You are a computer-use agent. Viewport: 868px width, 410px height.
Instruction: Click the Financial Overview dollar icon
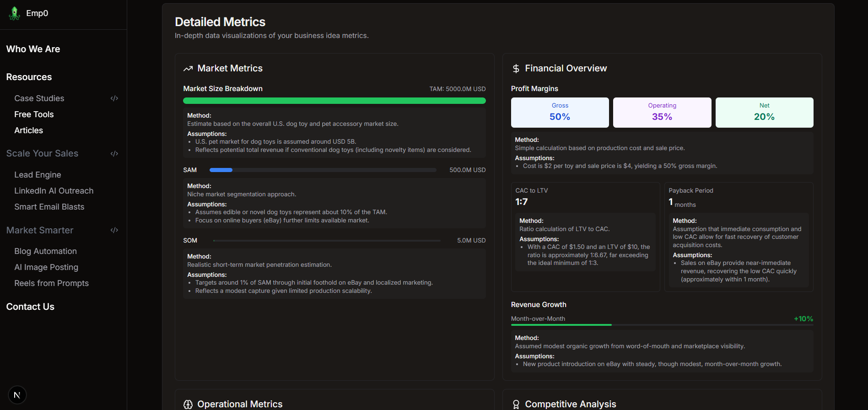(x=516, y=69)
